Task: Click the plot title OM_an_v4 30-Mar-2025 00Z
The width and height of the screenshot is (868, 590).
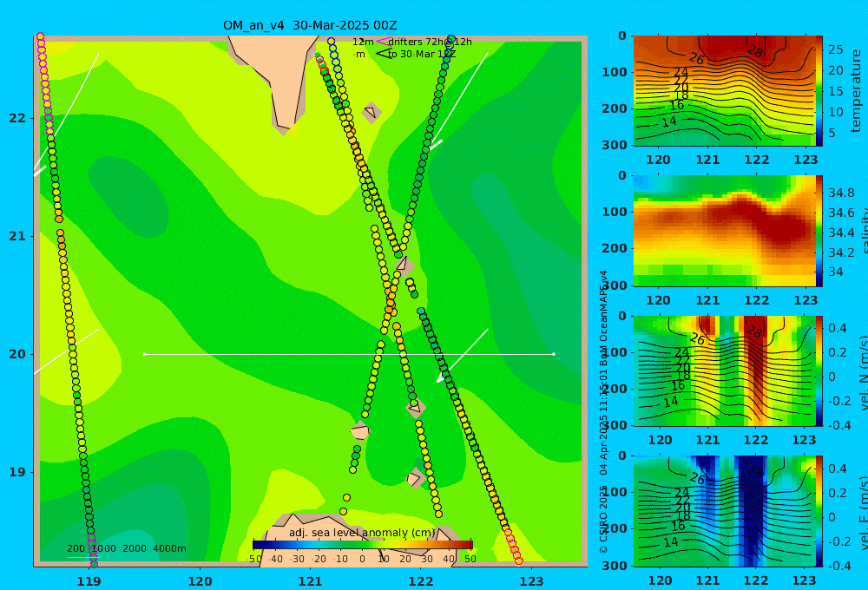Action: 310,25
